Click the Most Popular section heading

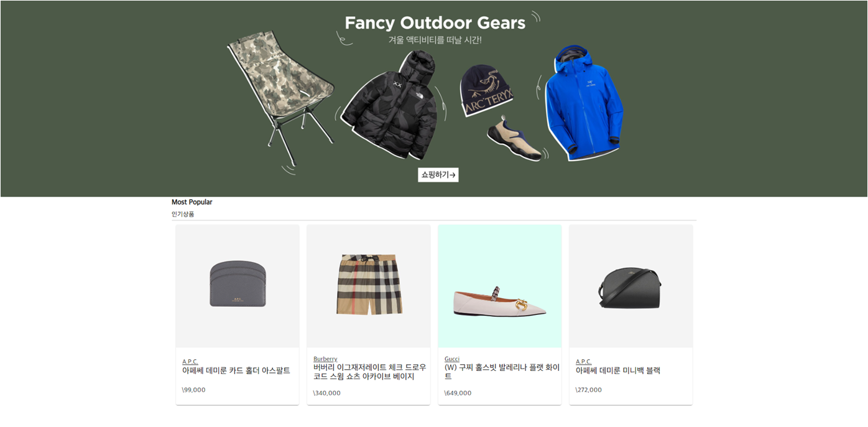(192, 202)
